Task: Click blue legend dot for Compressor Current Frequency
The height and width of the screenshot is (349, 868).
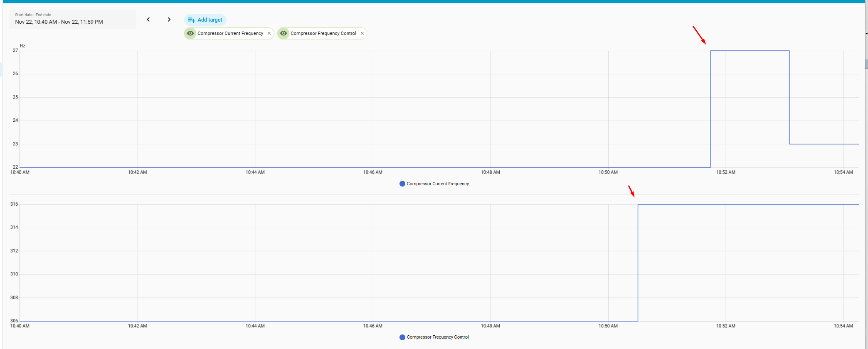Action: (x=402, y=184)
